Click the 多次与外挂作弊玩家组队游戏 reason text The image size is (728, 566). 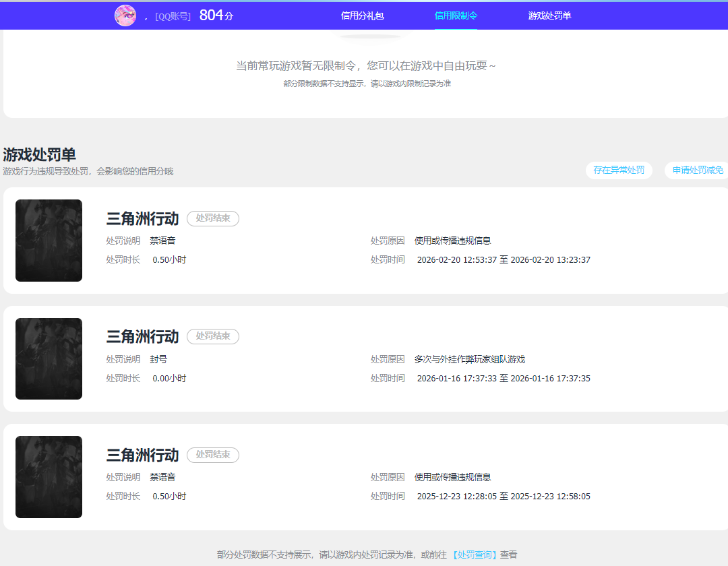pos(470,360)
